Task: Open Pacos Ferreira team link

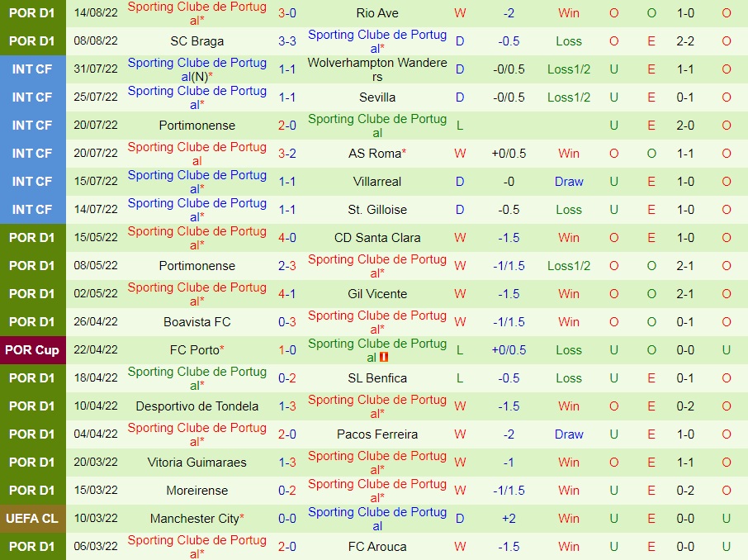Action: click(376, 434)
